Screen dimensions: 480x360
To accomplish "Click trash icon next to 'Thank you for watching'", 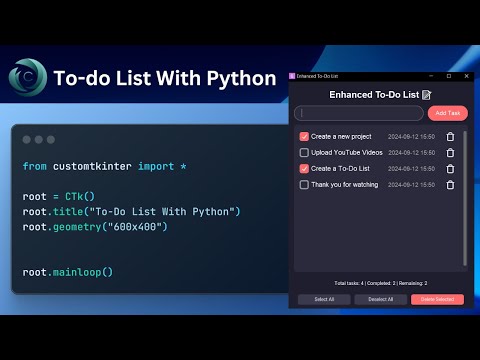I will point(450,185).
